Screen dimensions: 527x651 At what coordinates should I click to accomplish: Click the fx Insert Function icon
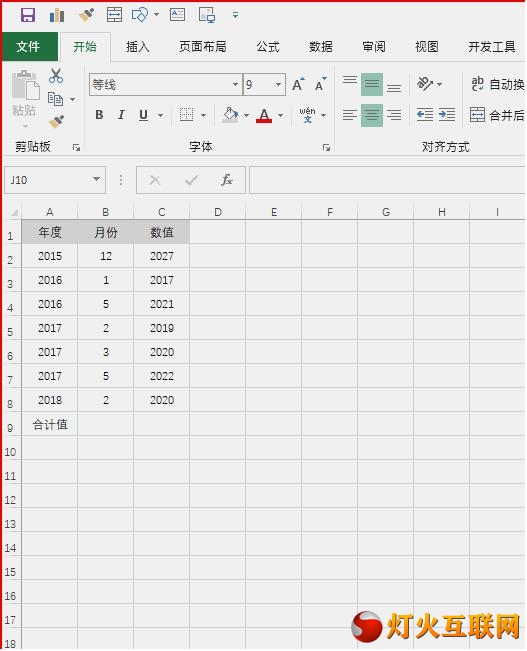226,180
